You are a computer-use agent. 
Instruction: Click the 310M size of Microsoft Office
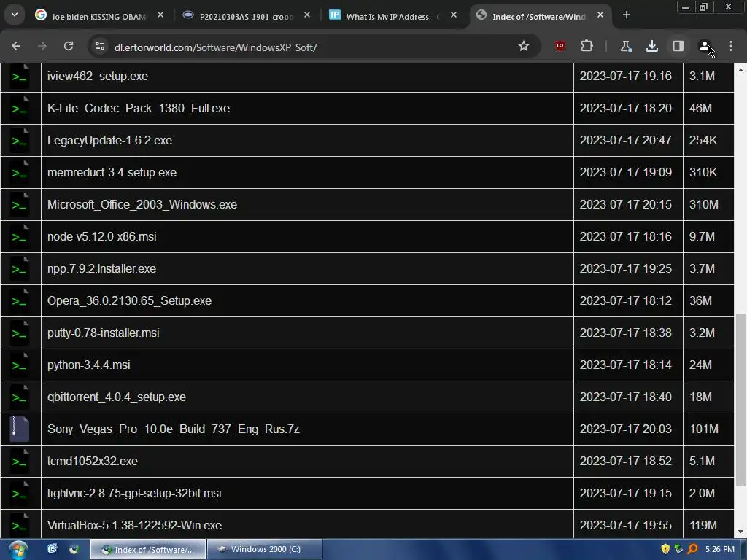click(x=704, y=204)
